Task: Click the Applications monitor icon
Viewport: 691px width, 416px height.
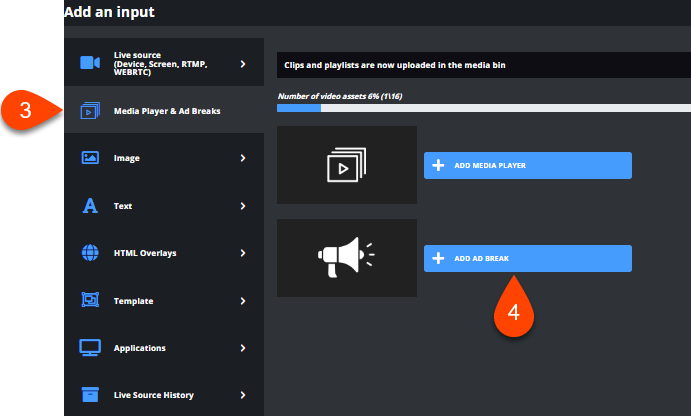Action: 90,348
